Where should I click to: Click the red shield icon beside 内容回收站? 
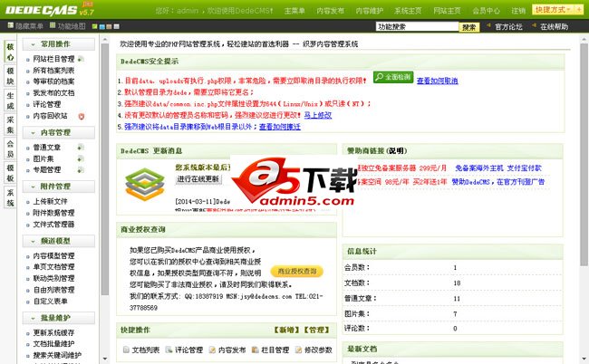click(x=82, y=116)
